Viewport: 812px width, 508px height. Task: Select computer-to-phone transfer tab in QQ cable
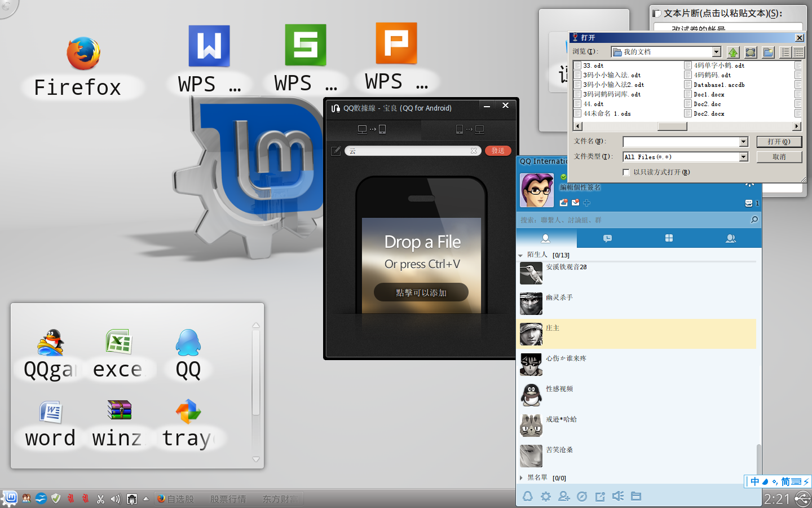[372, 129]
